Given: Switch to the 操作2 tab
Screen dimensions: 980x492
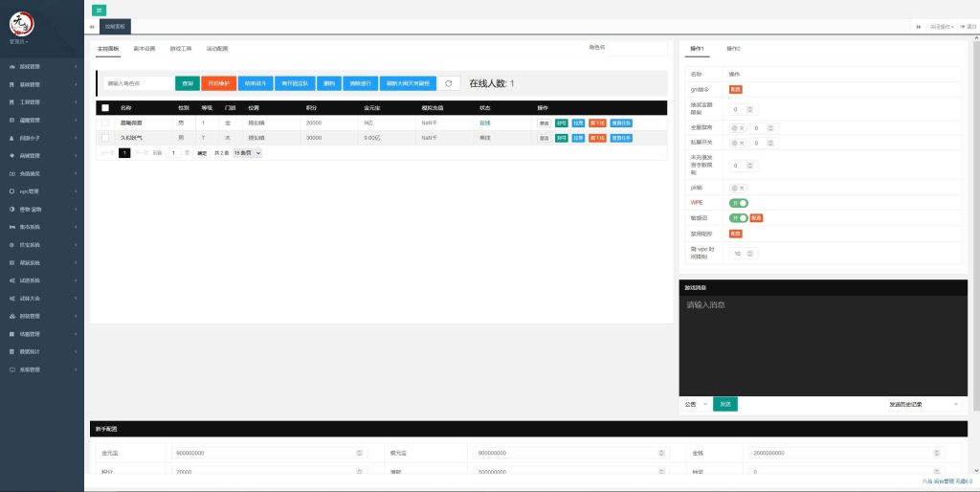Looking at the screenshot, I should (x=734, y=48).
